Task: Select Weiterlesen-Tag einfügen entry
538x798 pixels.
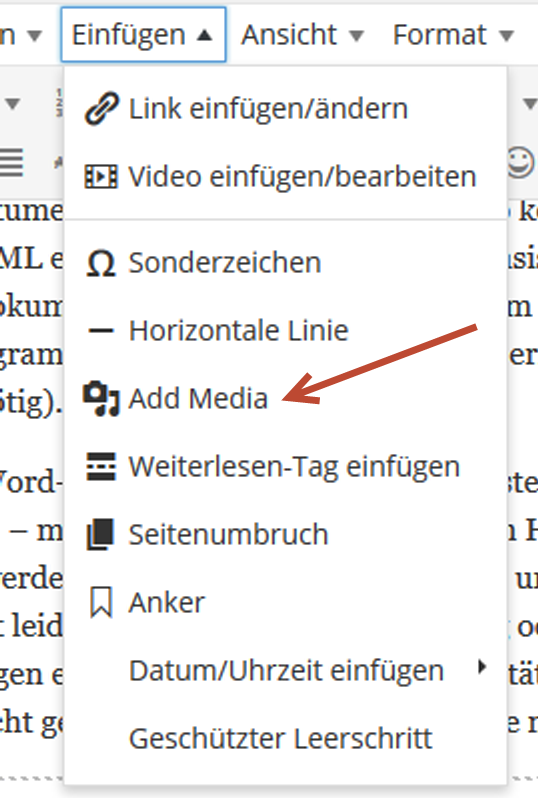Action: (285, 466)
